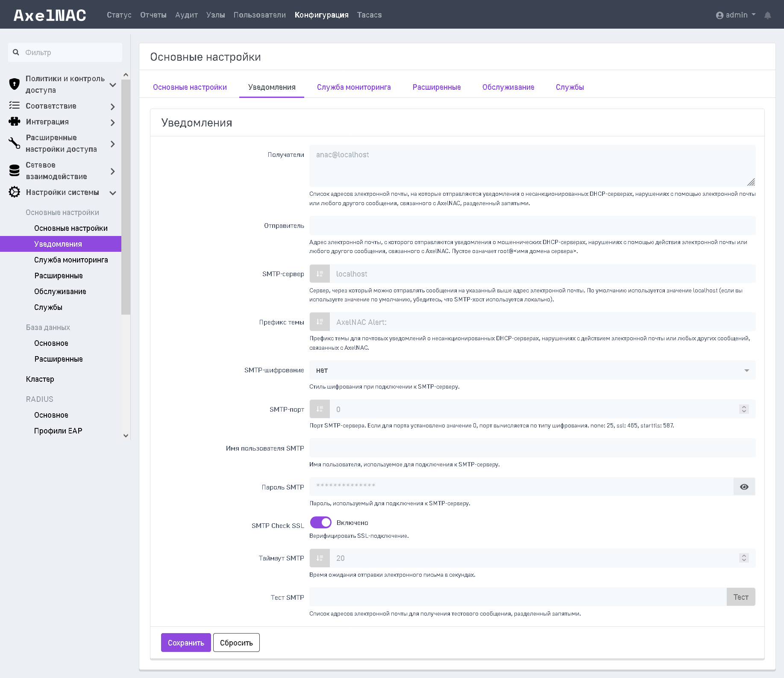Click the default-value icon beside Таймаут SMTP
This screenshot has width=784, height=678.
pos(320,558)
